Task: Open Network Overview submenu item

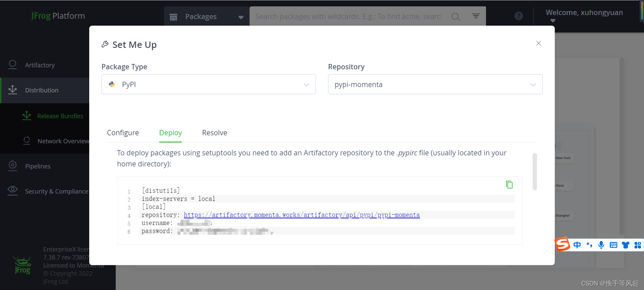Action: click(x=63, y=141)
